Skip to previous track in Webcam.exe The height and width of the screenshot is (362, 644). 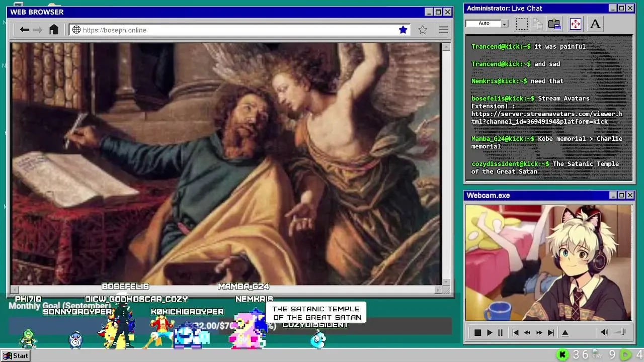[x=515, y=332]
